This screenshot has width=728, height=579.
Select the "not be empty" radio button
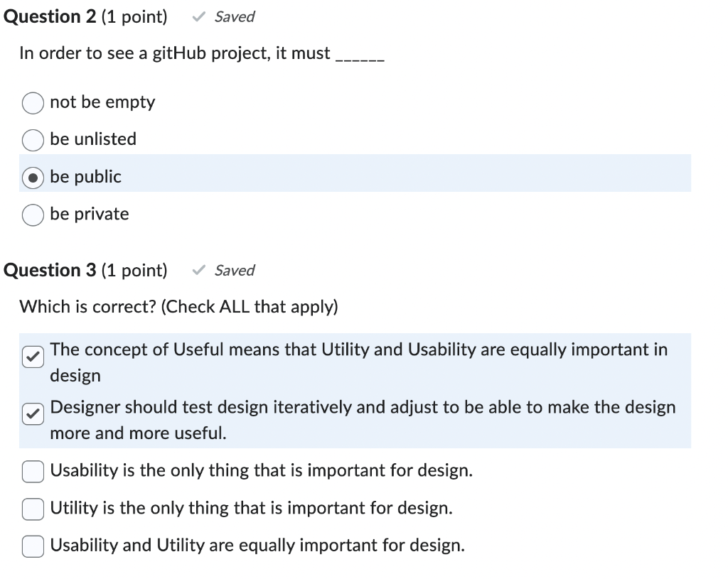32,103
